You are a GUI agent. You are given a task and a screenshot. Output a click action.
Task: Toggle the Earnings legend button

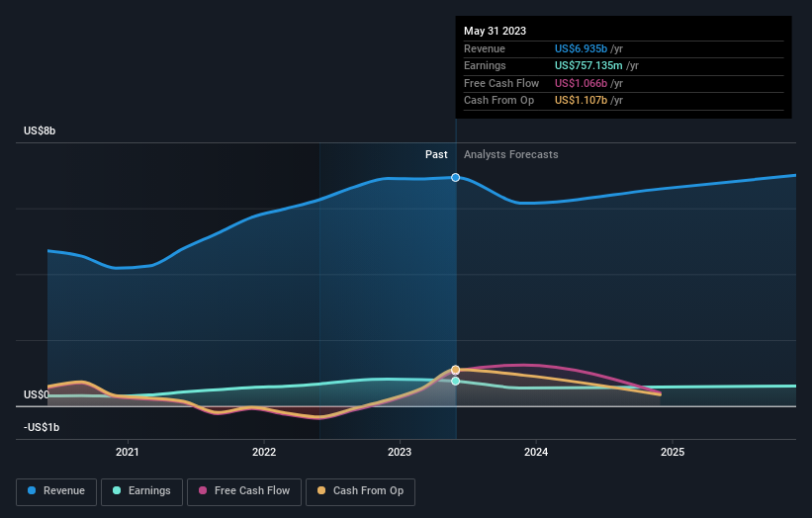(x=141, y=491)
